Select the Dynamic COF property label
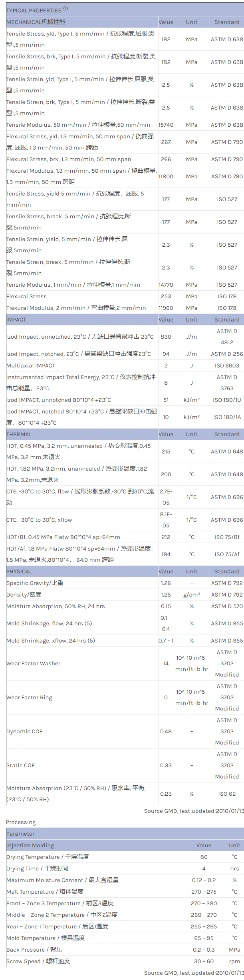This screenshot has width=244, height=980. click(x=24, y=731)
